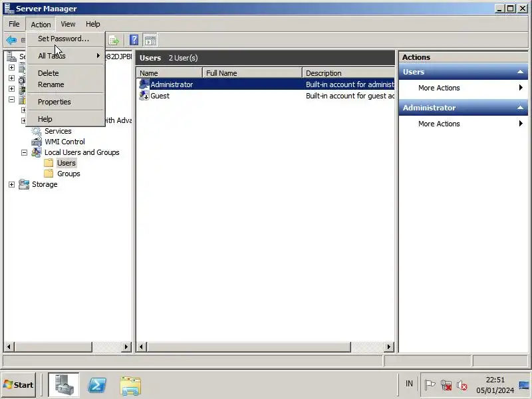Click the WMI Control icon in tree

[37, 142]
